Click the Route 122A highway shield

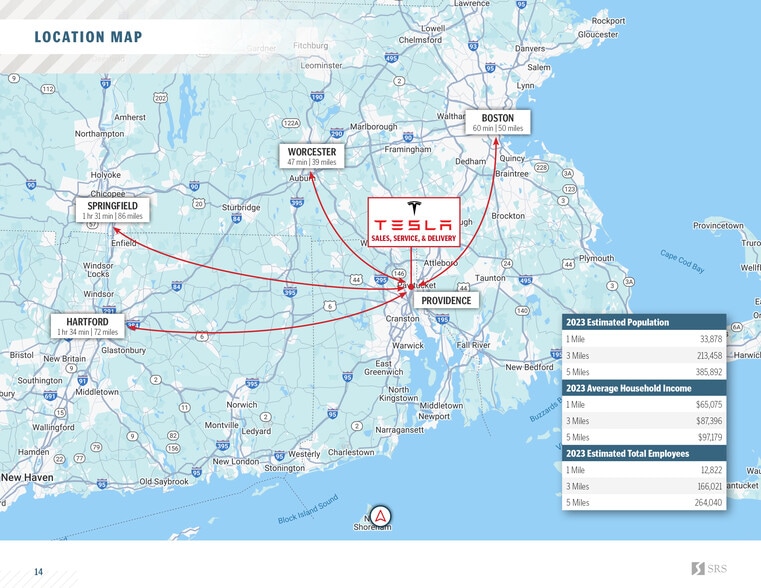pos(291,123)
